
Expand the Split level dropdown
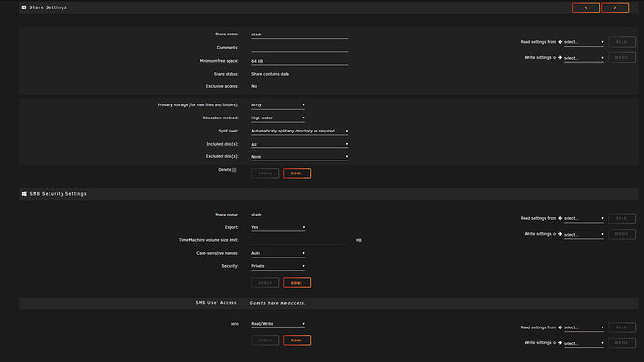point(300,131)
